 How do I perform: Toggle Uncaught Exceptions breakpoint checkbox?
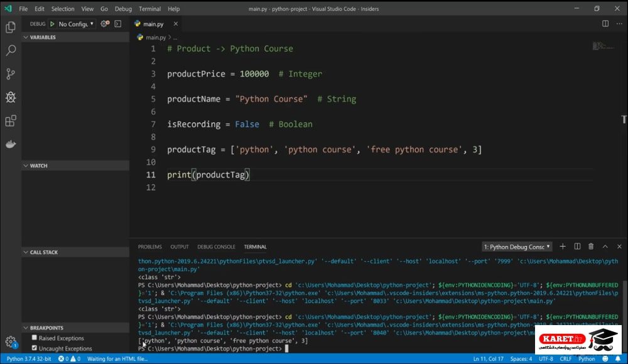[x=35, y=348]
